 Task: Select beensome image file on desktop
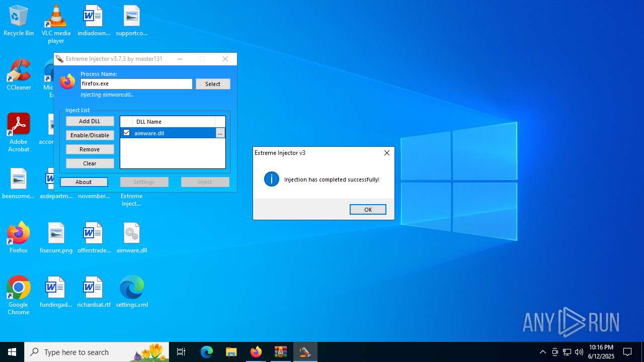pos(19,184)
